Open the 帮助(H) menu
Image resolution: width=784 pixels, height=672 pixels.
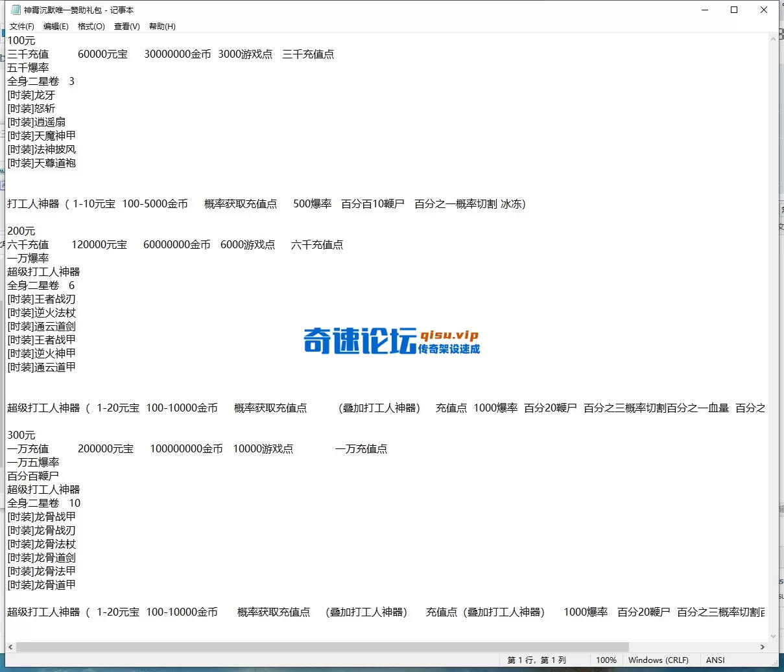click(162, 27)
